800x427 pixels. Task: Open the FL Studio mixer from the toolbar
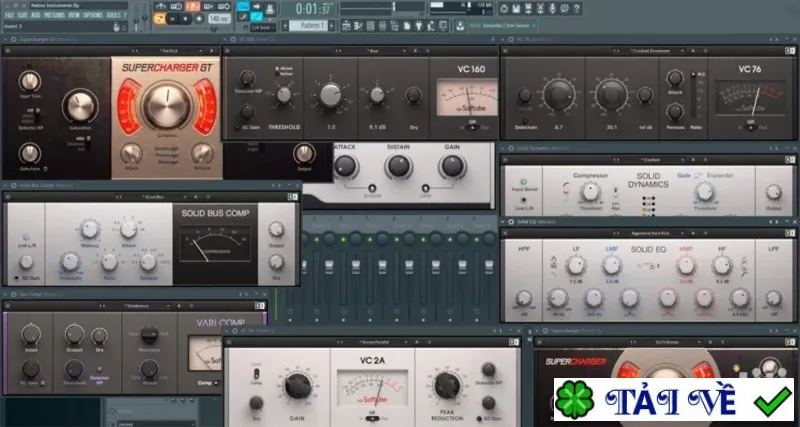pyautogui.click(x=383, y=26)
